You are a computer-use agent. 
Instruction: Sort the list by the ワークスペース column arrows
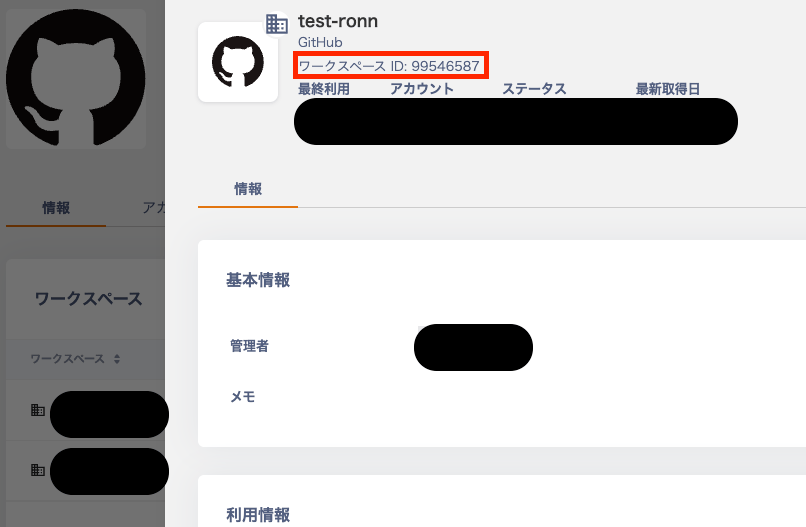pos(117,359)
